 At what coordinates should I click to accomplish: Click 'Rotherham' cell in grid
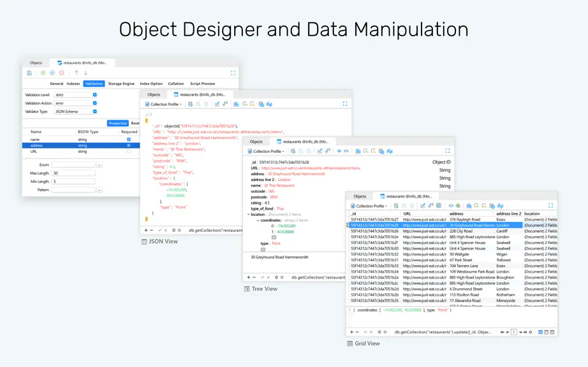point(506,295)
